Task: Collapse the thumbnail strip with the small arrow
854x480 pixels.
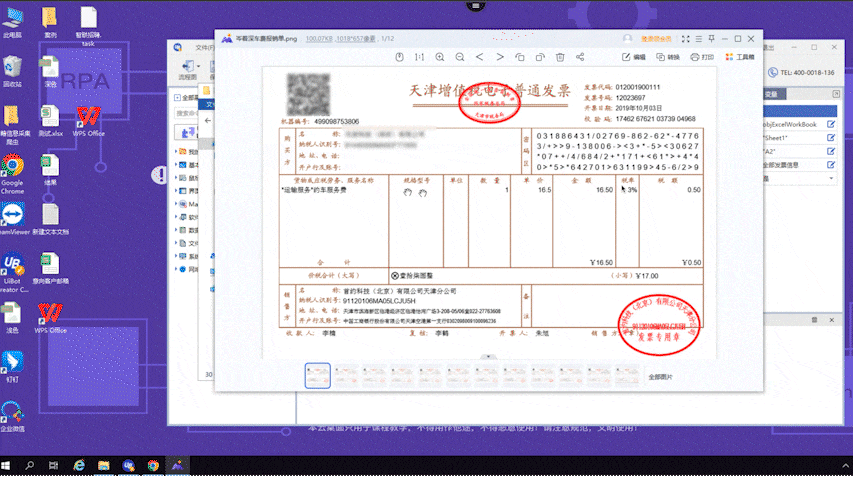Action: tap(488, 357)
